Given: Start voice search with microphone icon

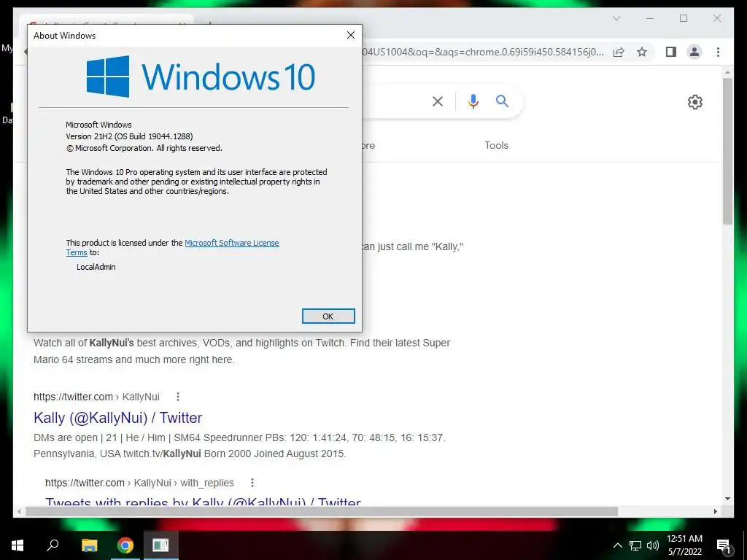Looking at the screenshot, I should pyautogui.click(x=473, y=101).
